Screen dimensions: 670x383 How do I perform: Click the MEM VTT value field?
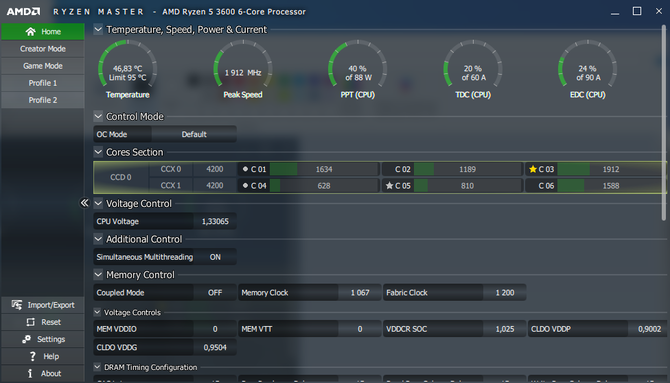(360, 329)
